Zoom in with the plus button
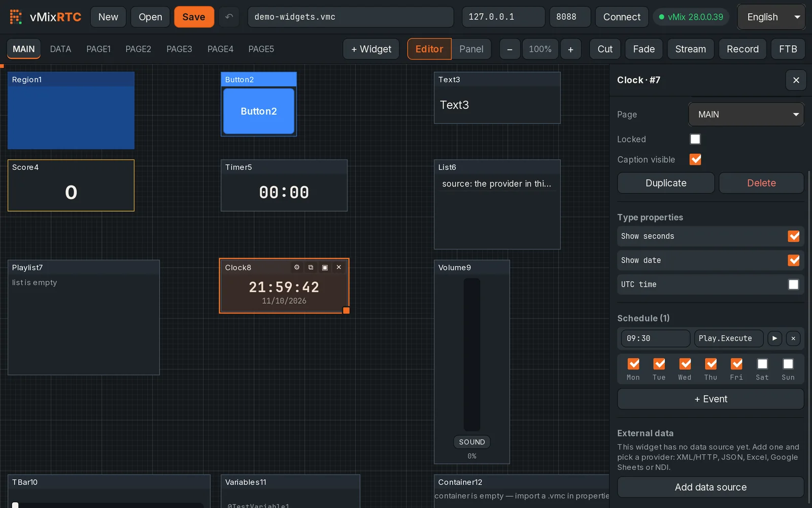This screenshot has width=812, height=508. tap(570, 49)
